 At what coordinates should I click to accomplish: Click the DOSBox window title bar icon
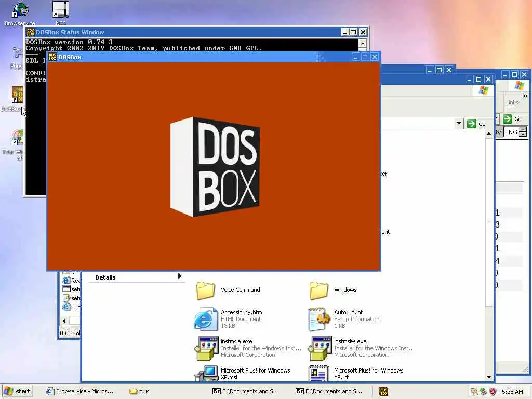coord(52,57)
